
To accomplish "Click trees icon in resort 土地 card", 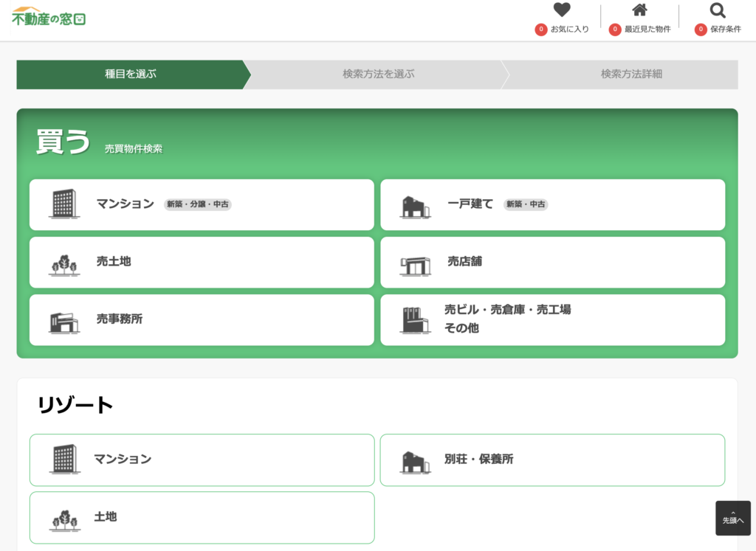I will pyautogui.click(x=65, y=521).
